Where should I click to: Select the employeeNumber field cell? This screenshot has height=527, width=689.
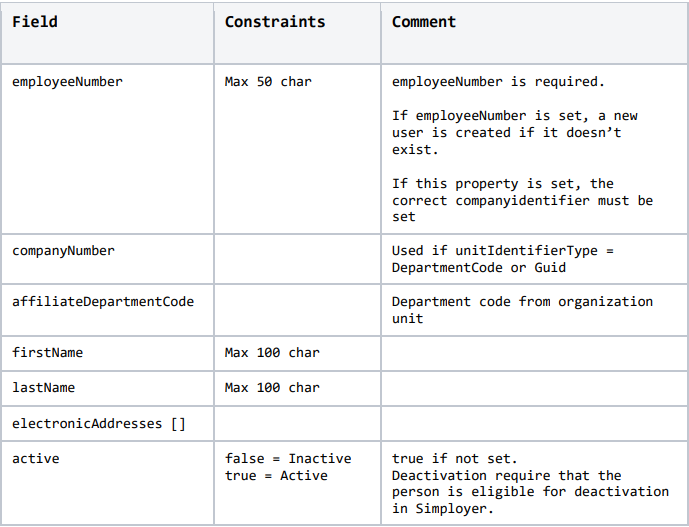tap(67, 82)
